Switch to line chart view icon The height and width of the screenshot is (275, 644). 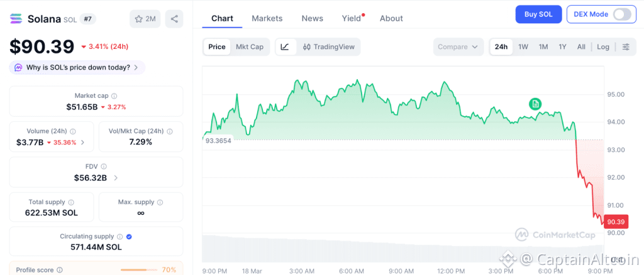click(x=285, y=46)
